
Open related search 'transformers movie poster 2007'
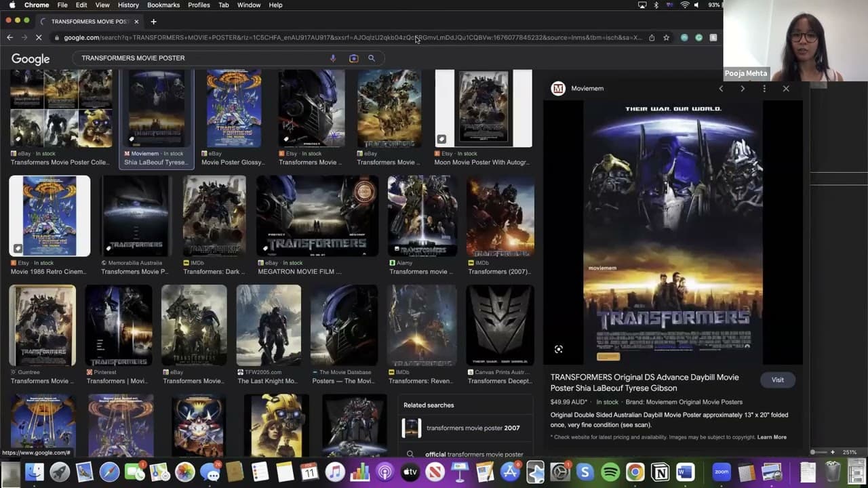pyautogui.click(x=467, y=428)
